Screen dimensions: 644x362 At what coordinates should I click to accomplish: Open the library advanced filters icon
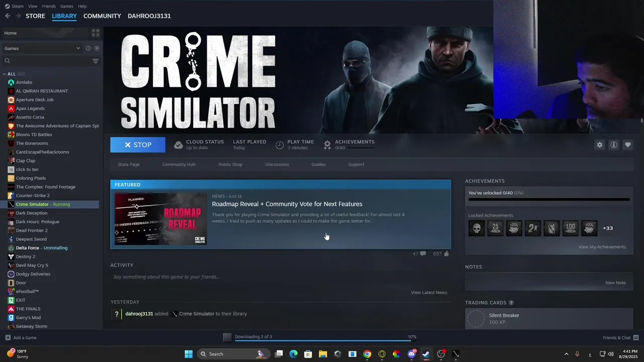tap(96, 61)
